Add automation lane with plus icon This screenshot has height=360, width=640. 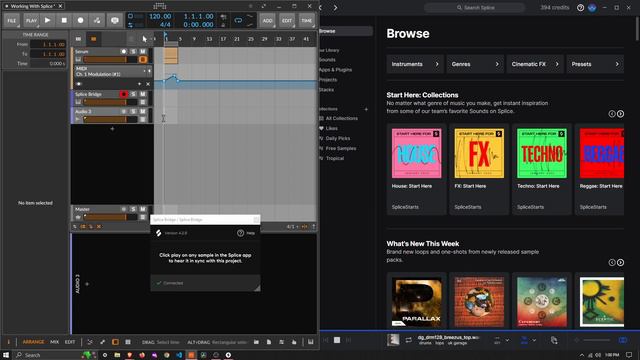coord(139,84)
